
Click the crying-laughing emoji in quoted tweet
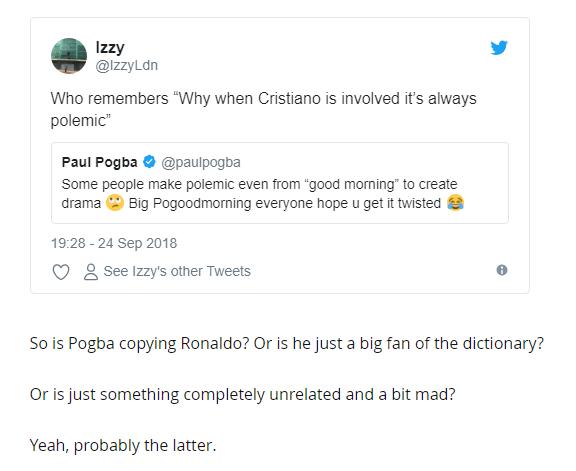(x=456, y=203)
